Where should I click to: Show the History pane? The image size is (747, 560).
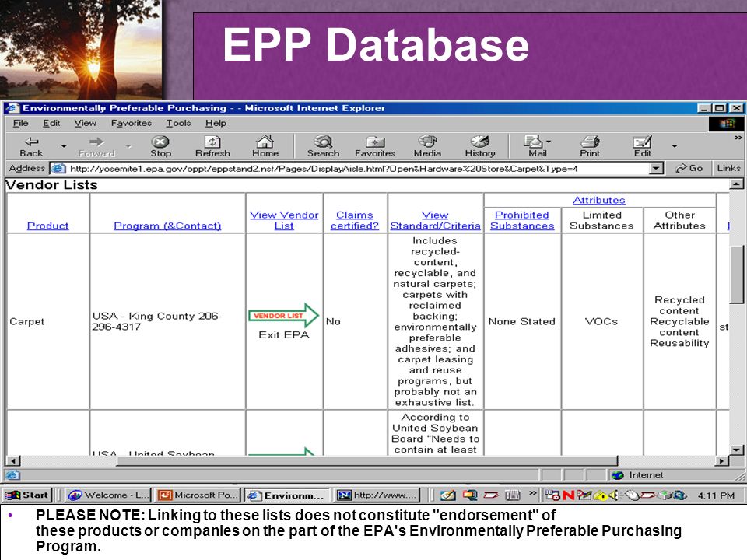(480, 147)
